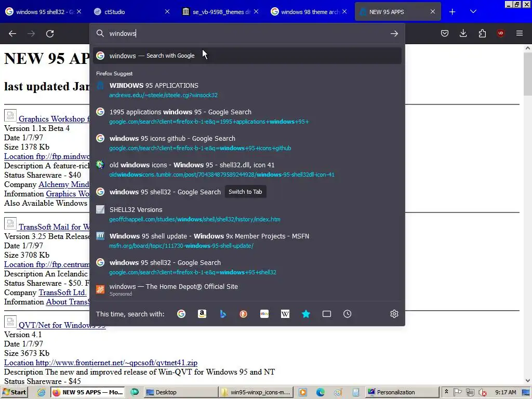Switch to the windows 98 theme archive tab
The height and width of the screenshot is (399, 532).
309,12
